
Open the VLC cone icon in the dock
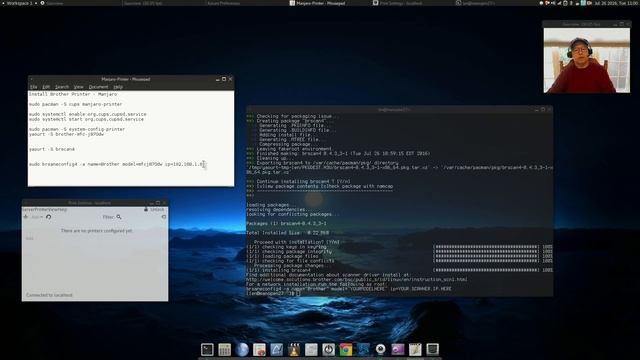293,349
